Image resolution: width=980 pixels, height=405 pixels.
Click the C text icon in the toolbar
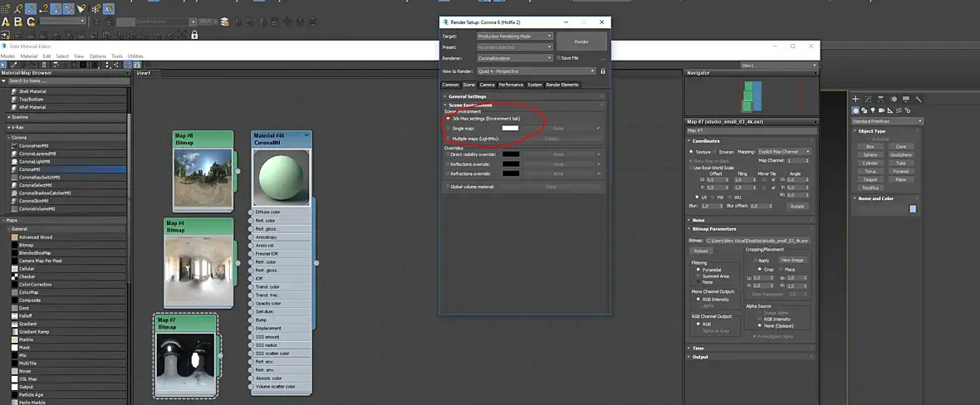pos(32,22)
